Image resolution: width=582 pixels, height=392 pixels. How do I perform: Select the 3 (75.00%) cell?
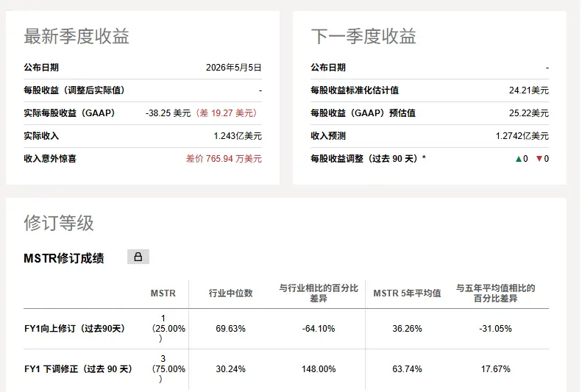pos(168,369)
